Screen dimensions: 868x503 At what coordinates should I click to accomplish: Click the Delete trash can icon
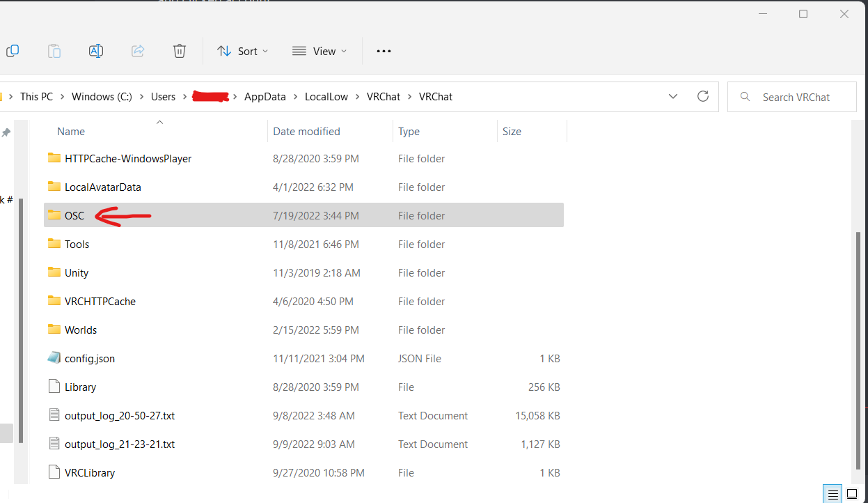tap(180, 51)
